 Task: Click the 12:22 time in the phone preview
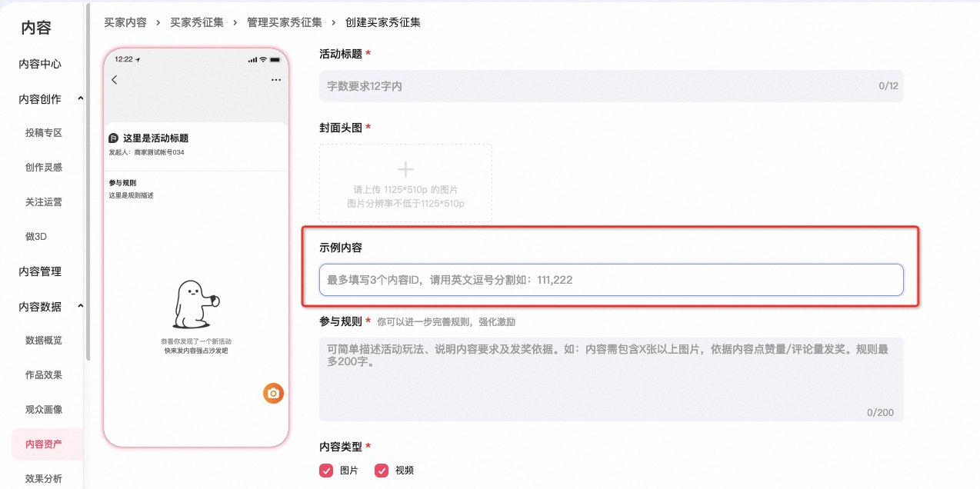(x=123, y=59)
